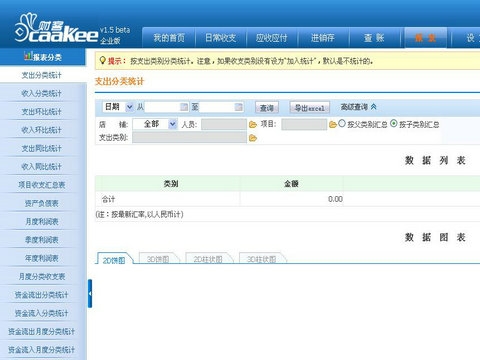Open the 查账 top menu
The image size is (480, 360).
point(374,38)
